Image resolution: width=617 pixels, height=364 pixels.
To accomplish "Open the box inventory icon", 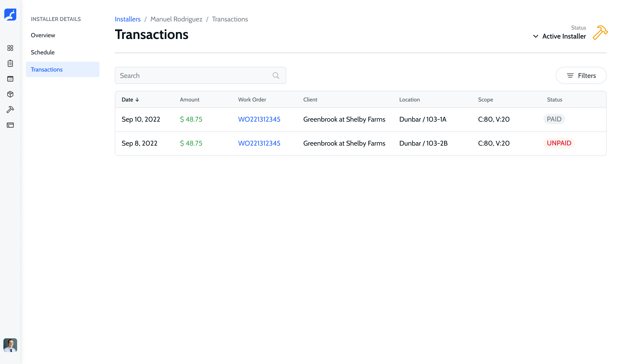I will (10, 94).
